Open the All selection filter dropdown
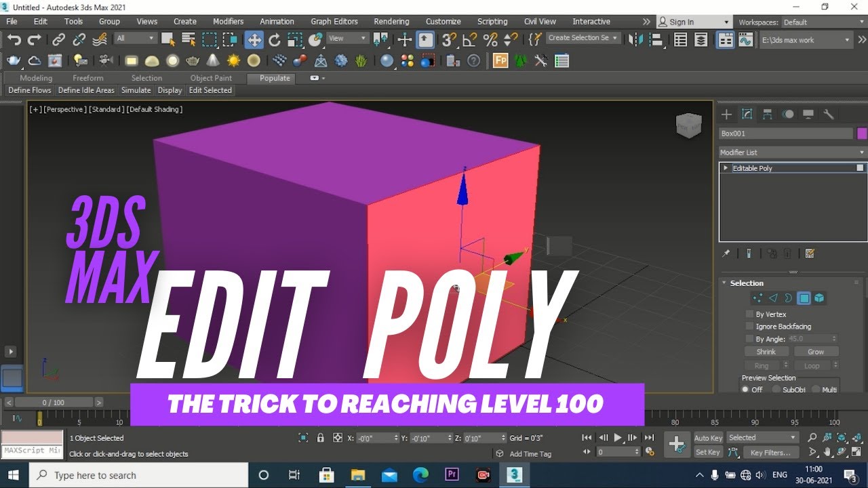 point(136,39)
